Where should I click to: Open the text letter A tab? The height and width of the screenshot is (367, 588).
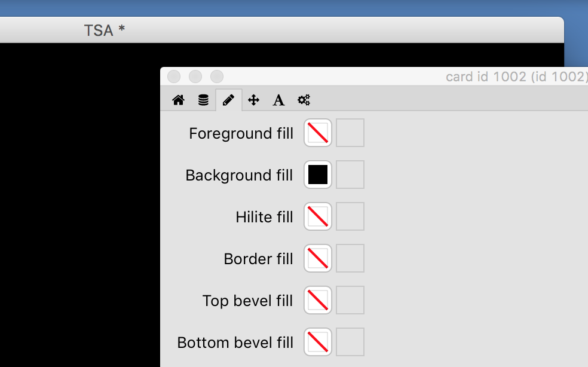click(278, 100)
